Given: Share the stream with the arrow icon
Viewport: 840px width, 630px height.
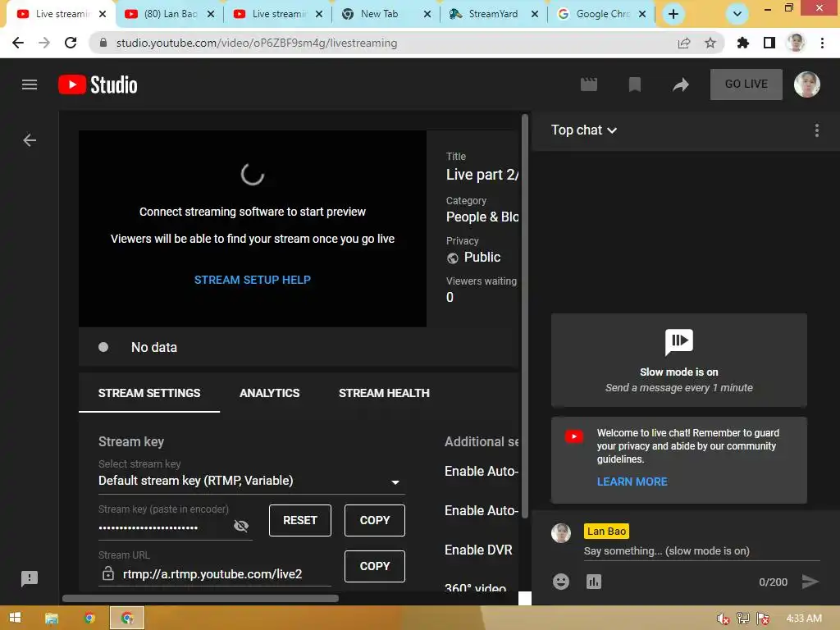Looking at the screenshot, I should tap(680, 84).
